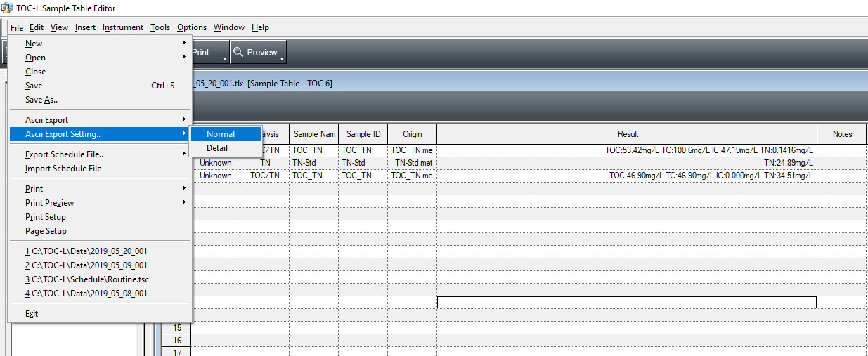Click Exit in the File menu
The image size is (868, 356).
(32, 314)
